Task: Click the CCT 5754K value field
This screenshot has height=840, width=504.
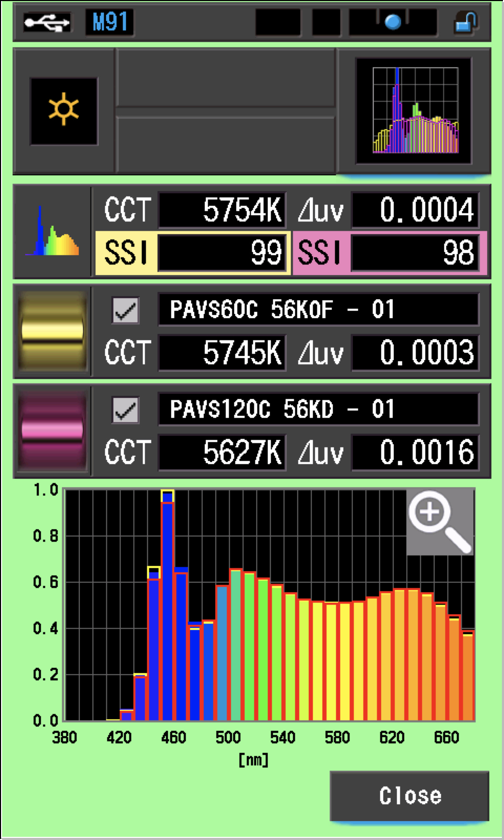Action: point(222,211)
